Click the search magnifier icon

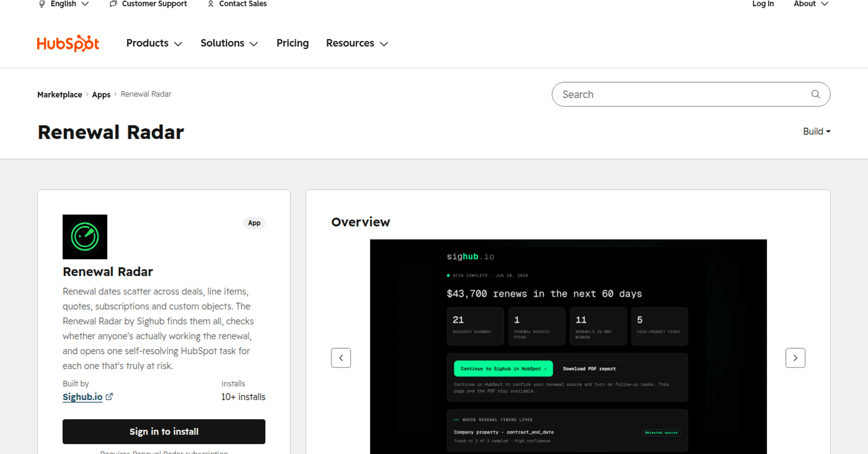[815, 94]
